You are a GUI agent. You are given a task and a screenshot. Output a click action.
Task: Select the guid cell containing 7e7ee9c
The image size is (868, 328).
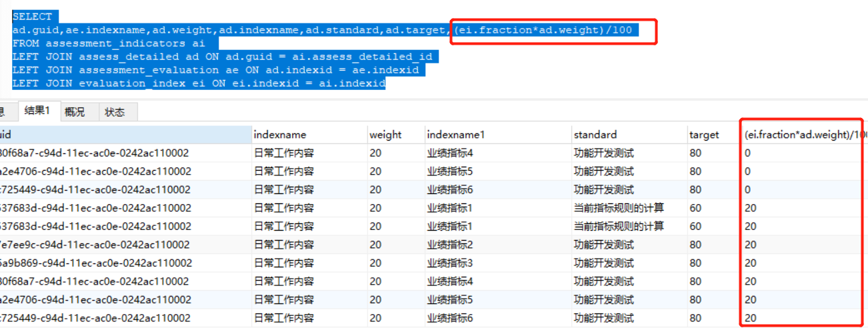(x=95, y=245)
